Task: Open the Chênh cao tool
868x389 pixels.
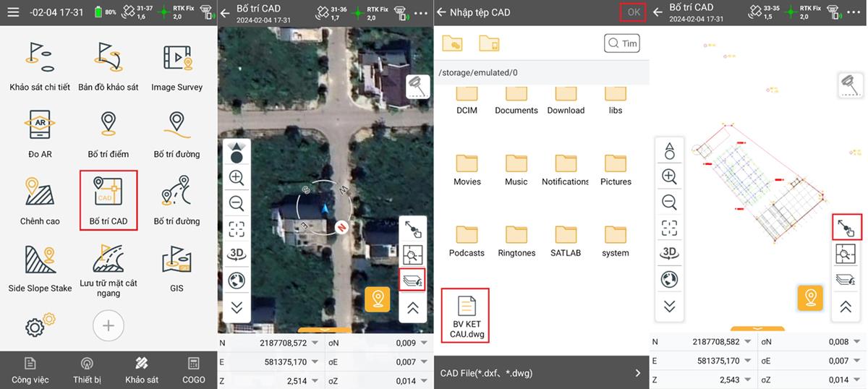Action: (40, 200)
